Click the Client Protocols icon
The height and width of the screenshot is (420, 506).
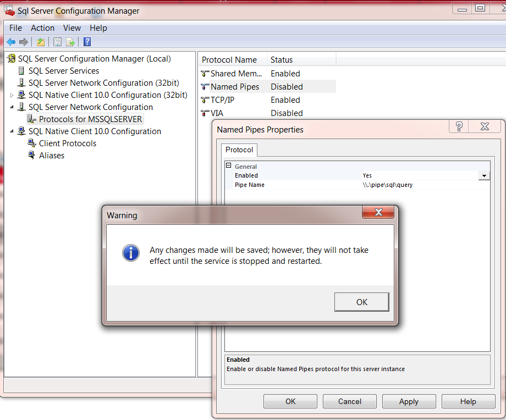(32, 143)
